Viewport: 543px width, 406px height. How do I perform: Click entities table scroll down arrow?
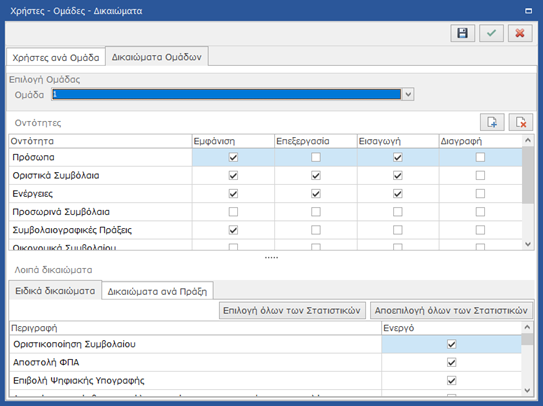tap(528, 244)
